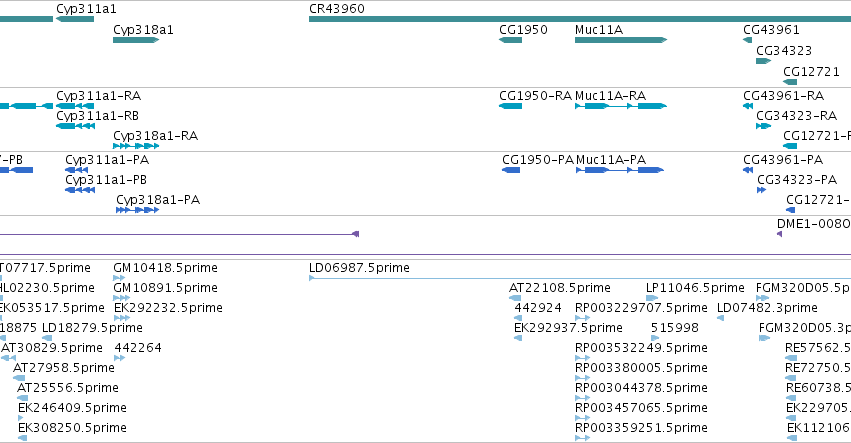Select the LD18279.5prime EST label
851x443 pixels.
92,328
